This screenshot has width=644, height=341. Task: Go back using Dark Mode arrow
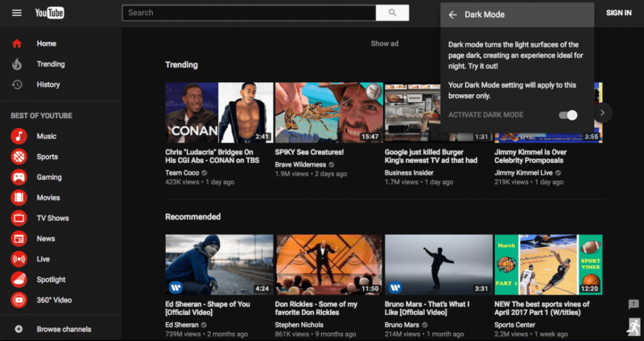pos(453,15)
